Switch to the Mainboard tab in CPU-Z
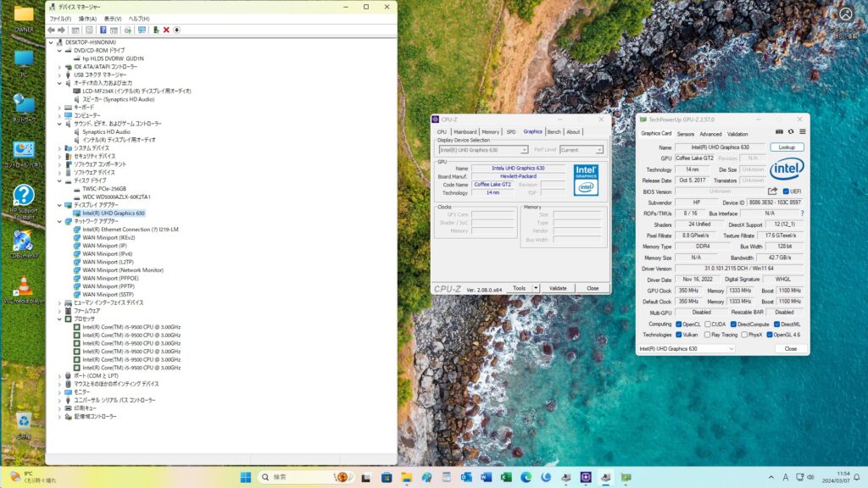Screen dimensions: 868x488 [465, 131]
